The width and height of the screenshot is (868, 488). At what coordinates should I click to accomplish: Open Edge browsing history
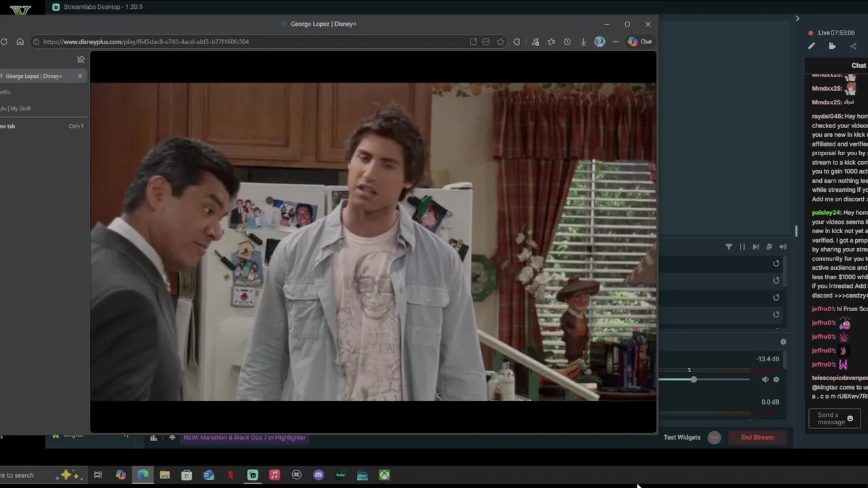567,41
